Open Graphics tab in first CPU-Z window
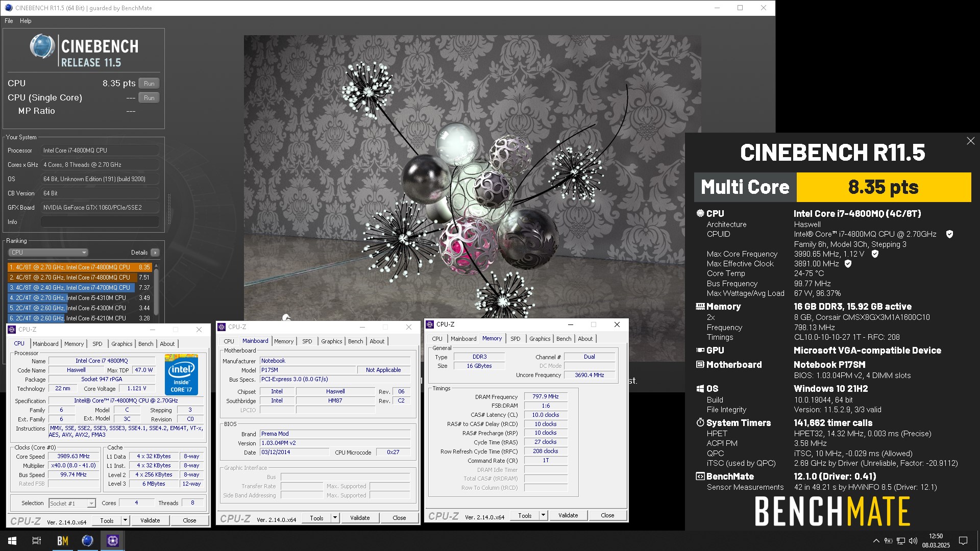 click(x=122, y=344)
